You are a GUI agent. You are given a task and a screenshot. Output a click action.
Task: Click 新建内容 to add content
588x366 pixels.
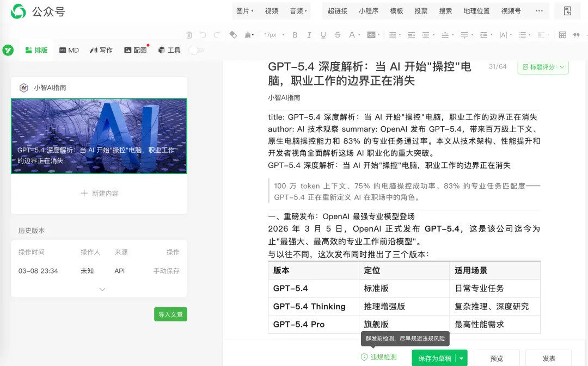tap(100, 193)
